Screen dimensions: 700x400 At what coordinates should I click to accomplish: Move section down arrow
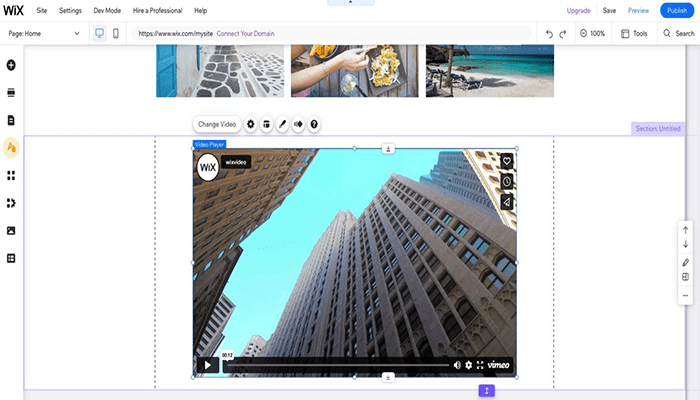click(x=685, y=244)
